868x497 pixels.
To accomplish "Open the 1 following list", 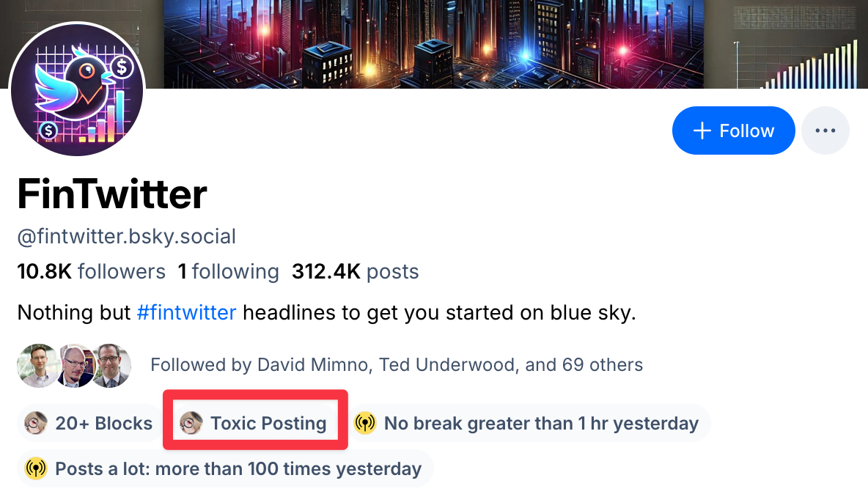I will click(228, 272).
